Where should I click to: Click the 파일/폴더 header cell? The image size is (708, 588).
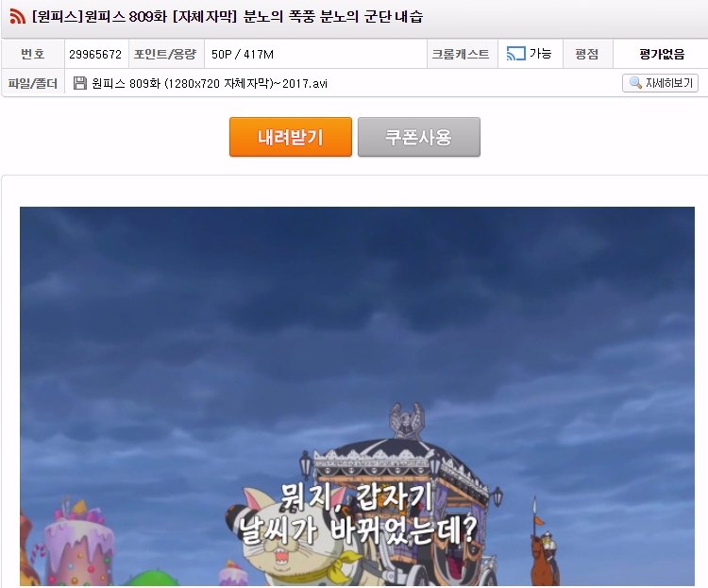[33, 84]
